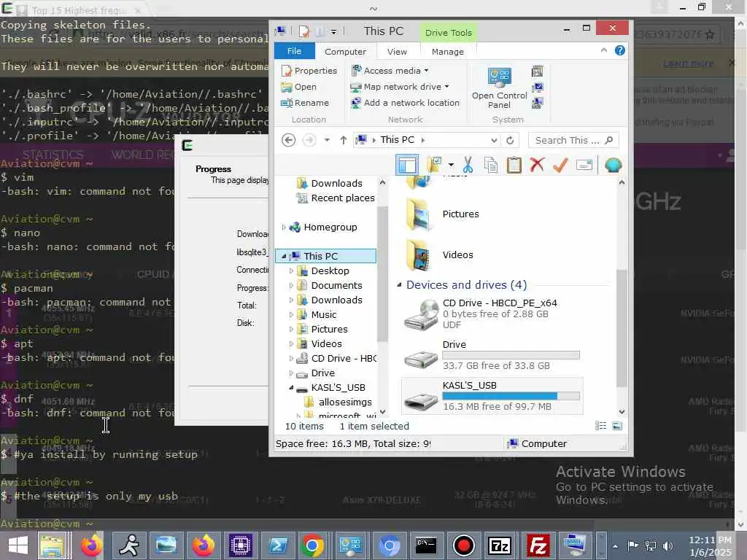This screenshot has height=560, width=747.
Task: Click the Open button in Location group
Action: (x=298, y=87)
